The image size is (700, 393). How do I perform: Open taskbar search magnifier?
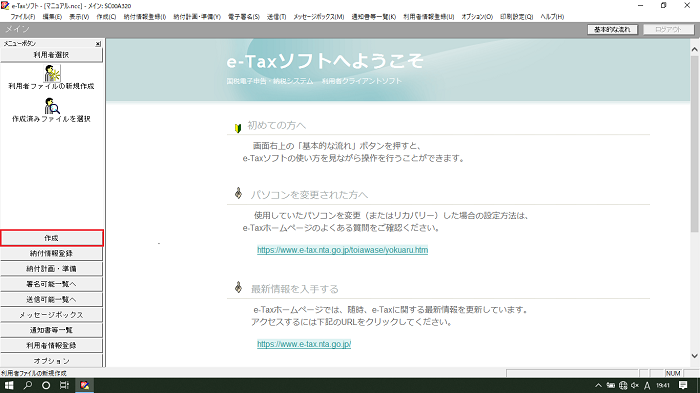(28, 385)
